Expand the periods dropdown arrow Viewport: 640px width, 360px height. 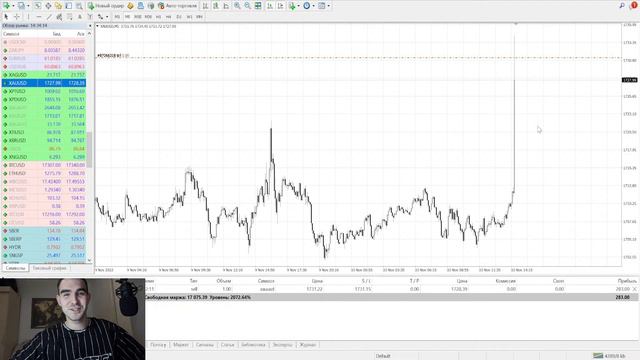click(313, 6)
